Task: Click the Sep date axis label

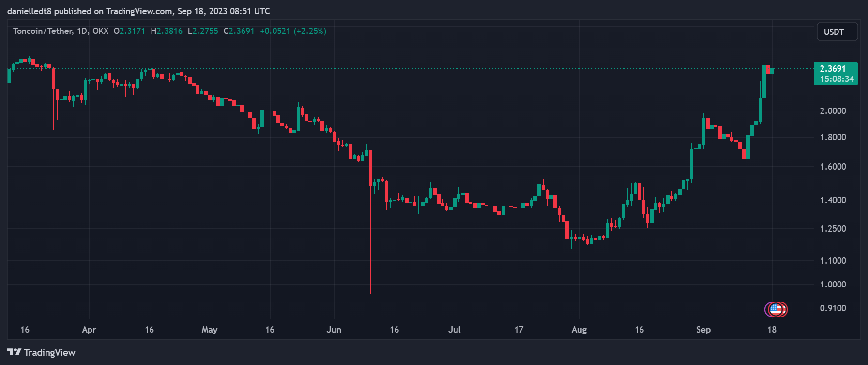Action: click(x=703, y=330)
